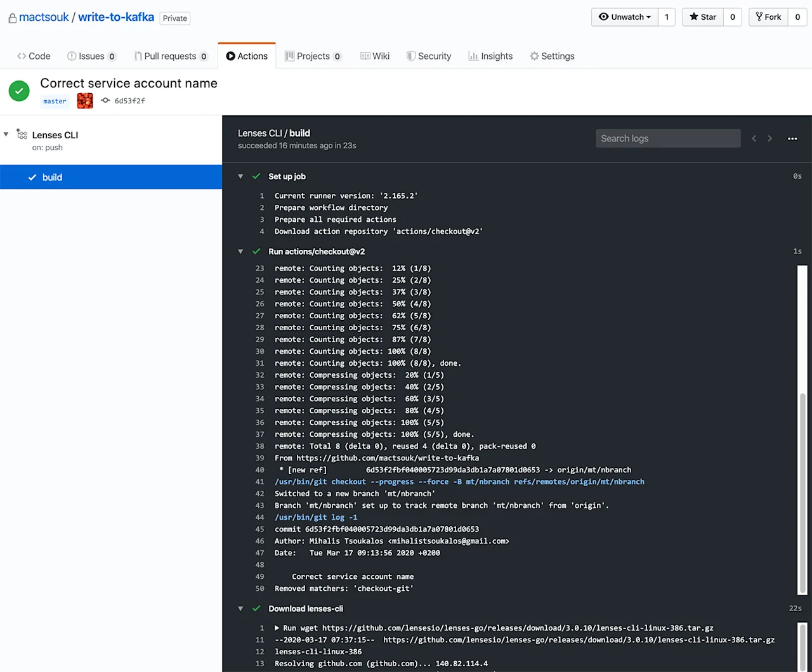
Task: Star the write-to-kafka repository
Action: point(703,17)
